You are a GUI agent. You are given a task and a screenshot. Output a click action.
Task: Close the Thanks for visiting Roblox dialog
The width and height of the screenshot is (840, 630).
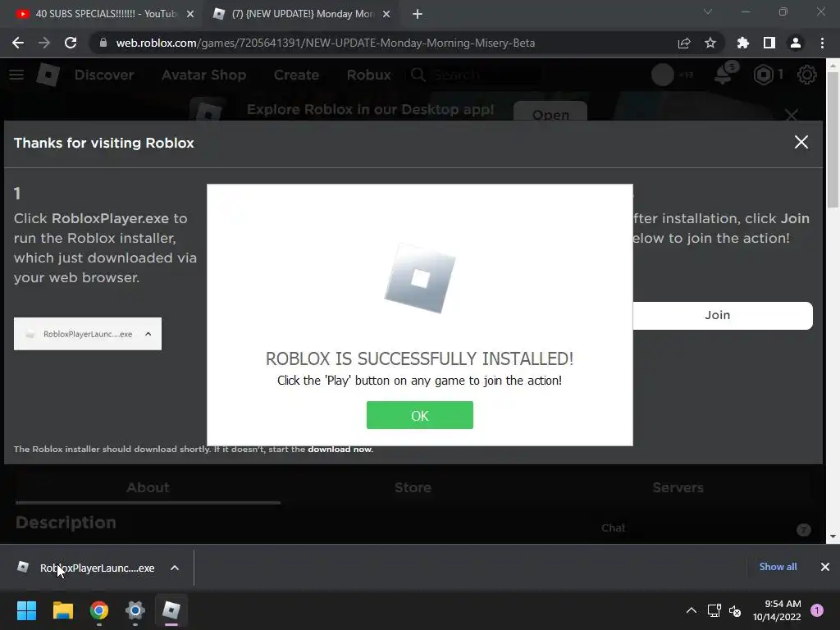point(801,143)
